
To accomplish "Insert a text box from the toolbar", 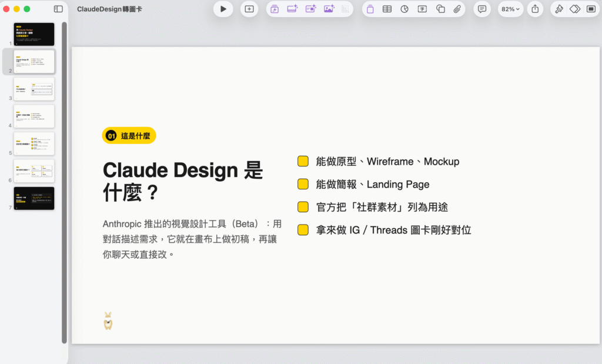I will click(422, 9).
